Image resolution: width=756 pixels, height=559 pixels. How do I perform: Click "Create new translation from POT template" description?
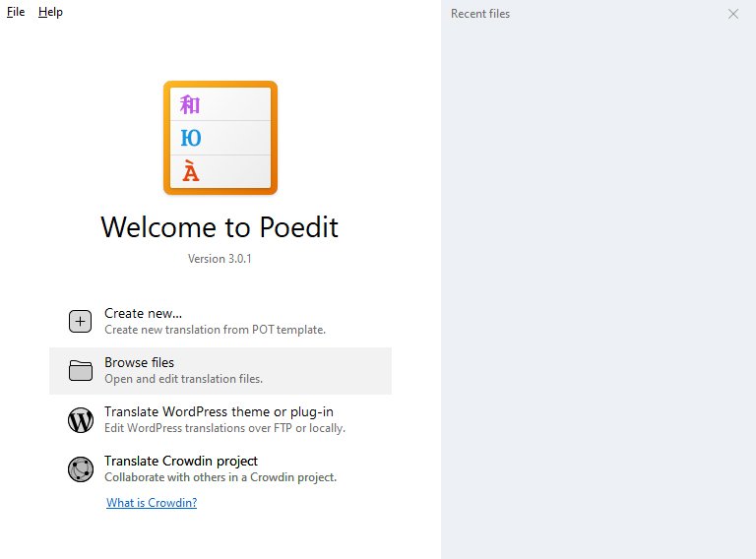click(215, 330)
